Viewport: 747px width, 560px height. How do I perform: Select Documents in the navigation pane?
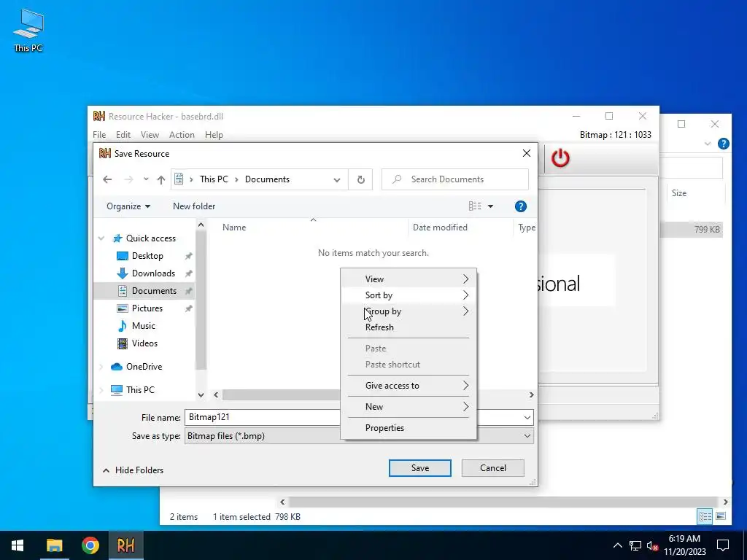[x=154, y=291]
